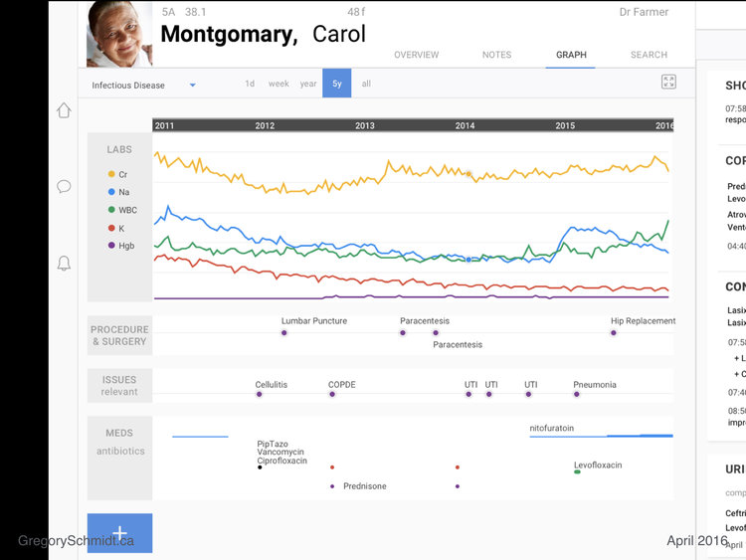Toggle the Hgb lab series legend
Viewport: 746px width, 560px height.
click(x=121, y=246)
